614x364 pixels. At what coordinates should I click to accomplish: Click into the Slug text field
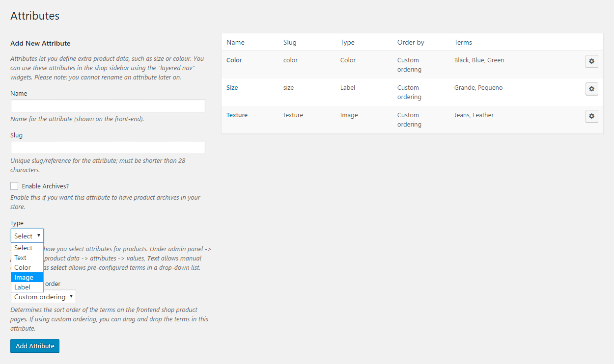coord(108,148)
